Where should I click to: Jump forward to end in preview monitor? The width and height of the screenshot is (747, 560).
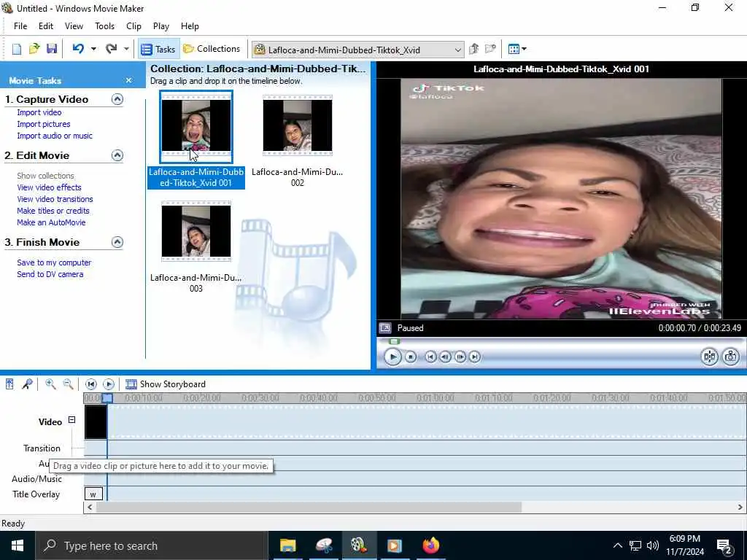click(x=475, y=357)
